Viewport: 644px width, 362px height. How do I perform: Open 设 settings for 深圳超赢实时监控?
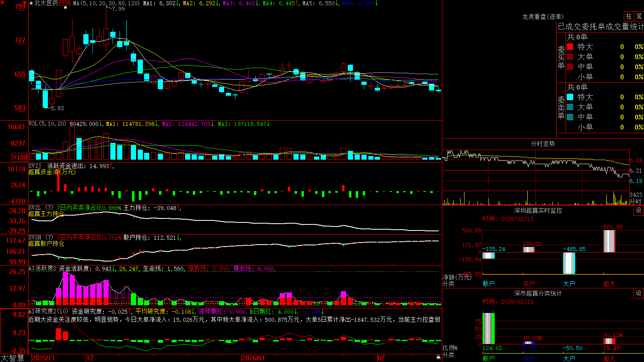tap(639, 210)
